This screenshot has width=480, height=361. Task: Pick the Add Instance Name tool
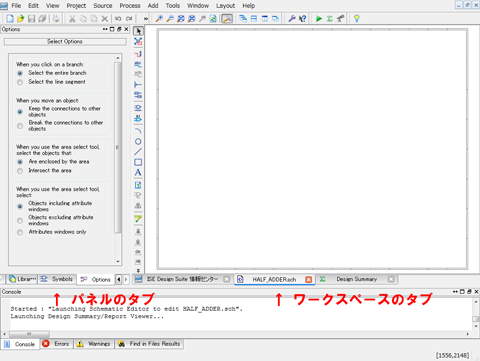coord(138,118)
